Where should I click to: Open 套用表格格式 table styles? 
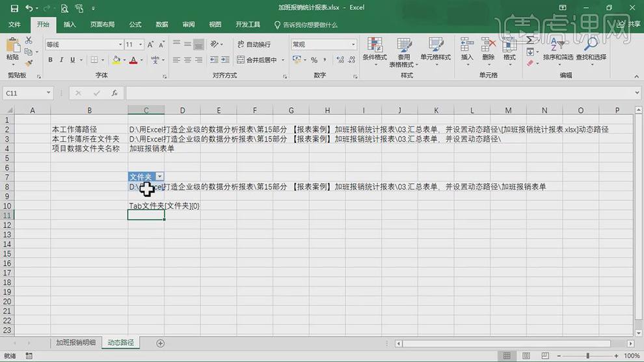pyautogui.click(x=403, y=53)
